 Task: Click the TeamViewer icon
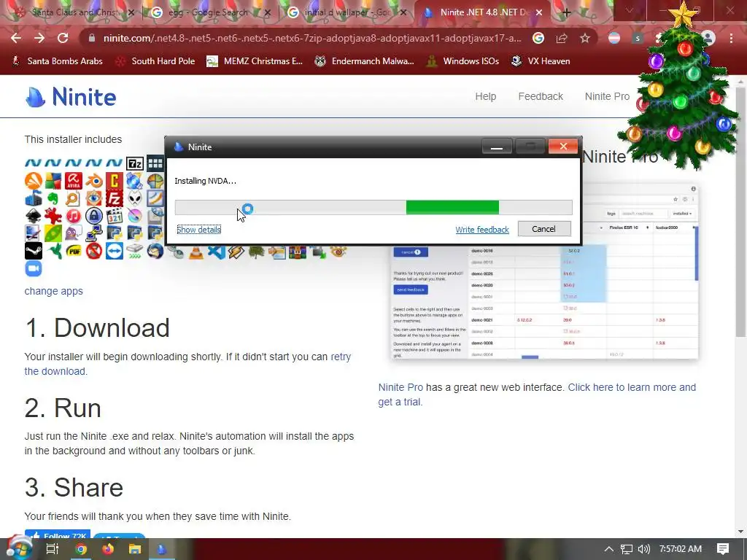coord(115,251)
